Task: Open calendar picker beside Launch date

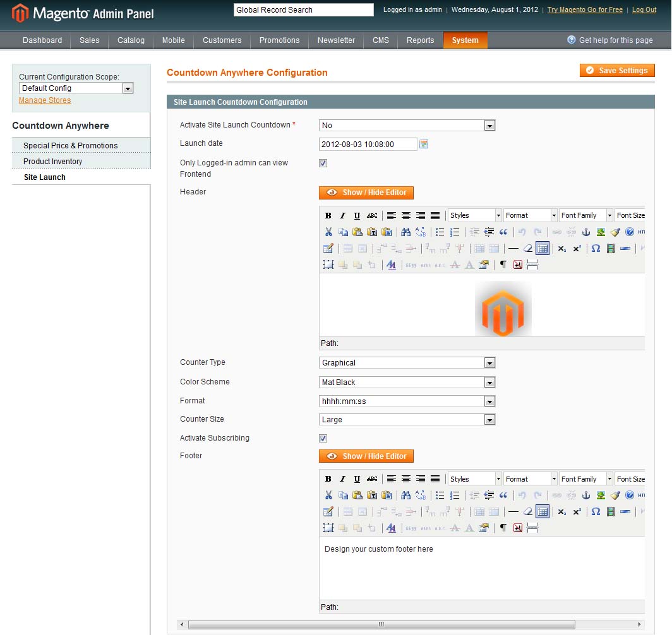Action: point(424,144)
